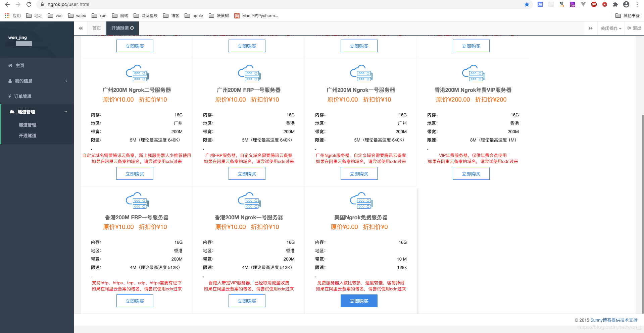Click the 美国Ngrok免费服务器 title

pyautogui.click(x=361, y=217)
